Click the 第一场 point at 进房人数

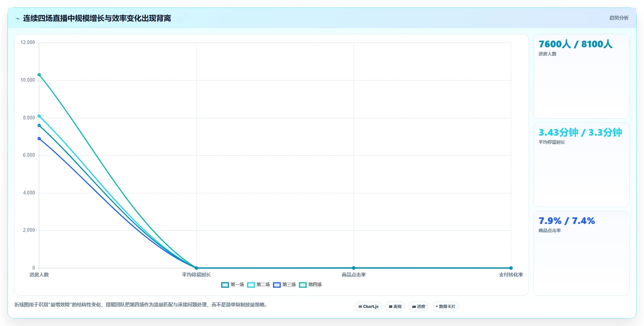point(39,125)
